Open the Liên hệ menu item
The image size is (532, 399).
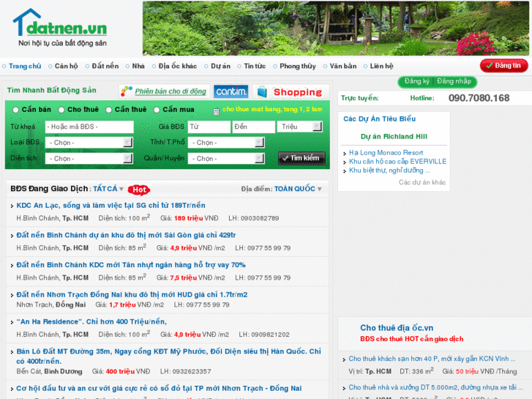381,66
